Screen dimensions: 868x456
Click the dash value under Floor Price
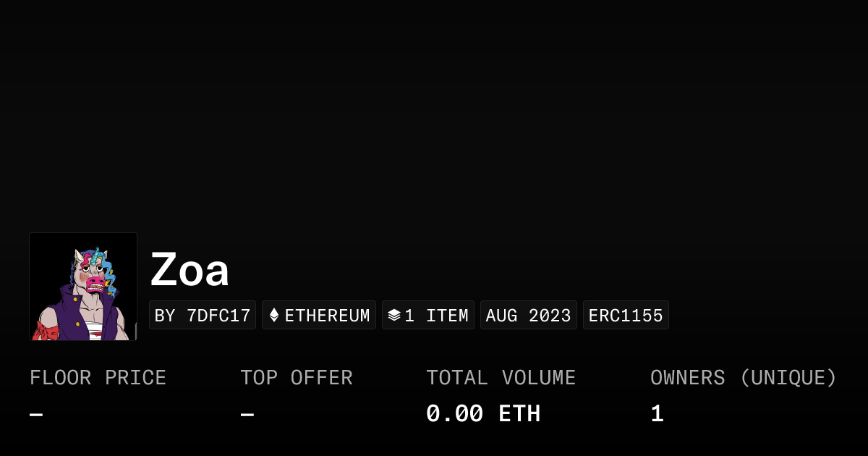click(36, 415)
